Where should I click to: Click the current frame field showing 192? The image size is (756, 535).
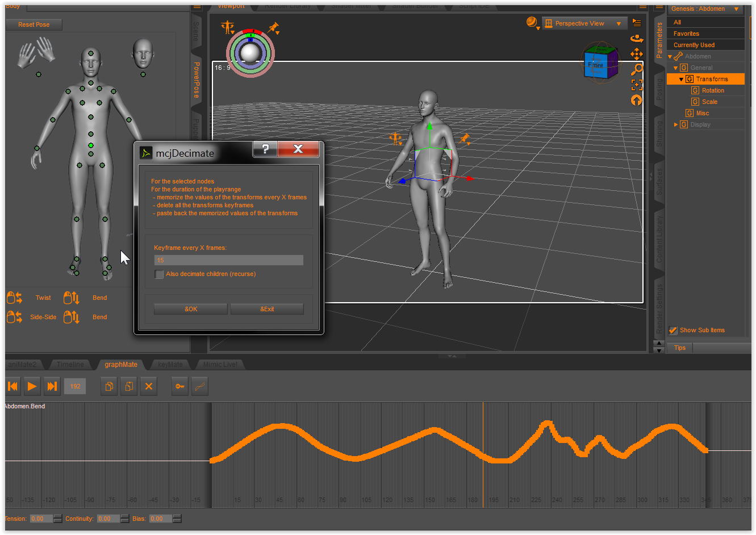coord(75,386)
